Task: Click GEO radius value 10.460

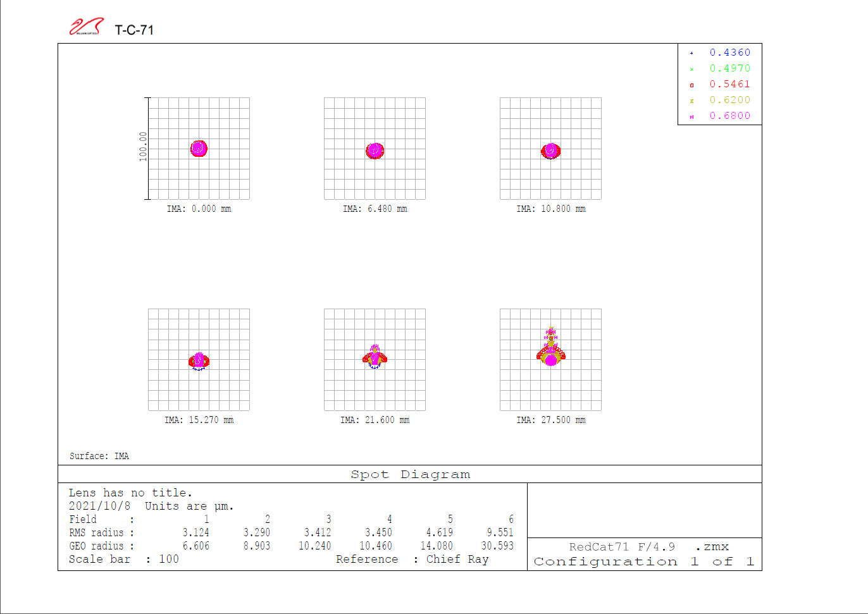Action: [x=375, y=546]
